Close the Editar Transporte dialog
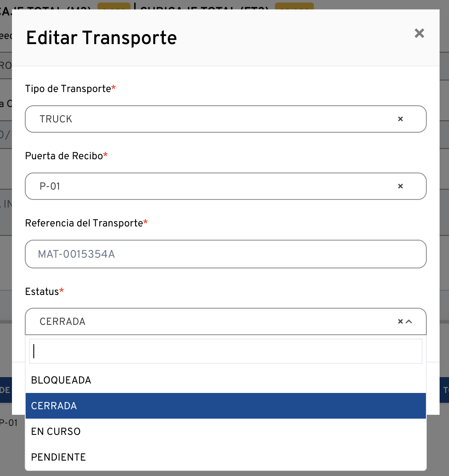449x476 pixels. pos(419,33)
